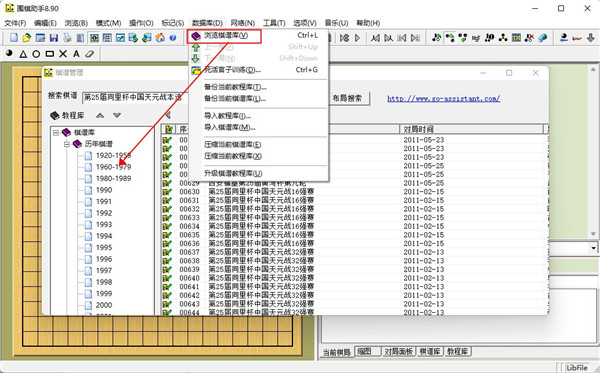The width and height of the screenshot is (600, 373).
Task: Open the 编辑(E) menu
Action: 45,23
